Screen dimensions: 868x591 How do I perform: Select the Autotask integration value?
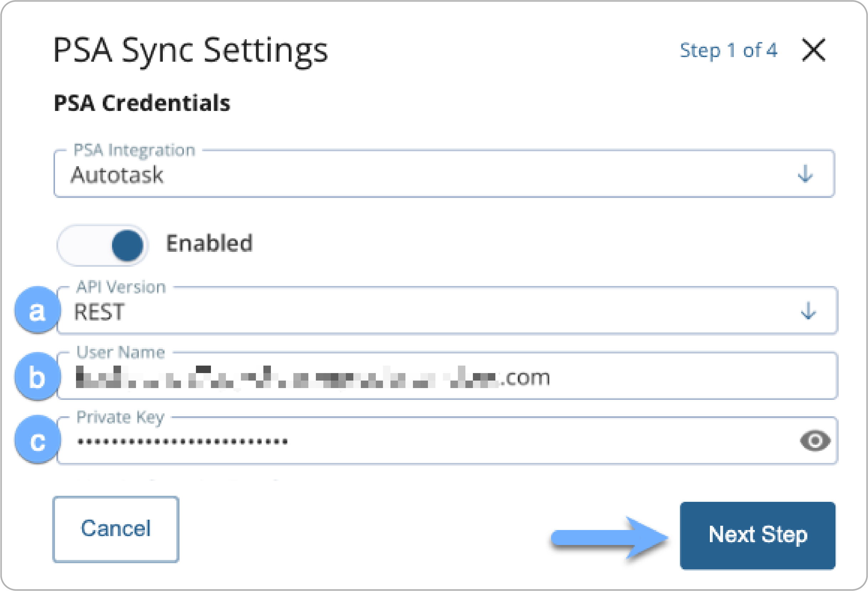tap(117, 175)
